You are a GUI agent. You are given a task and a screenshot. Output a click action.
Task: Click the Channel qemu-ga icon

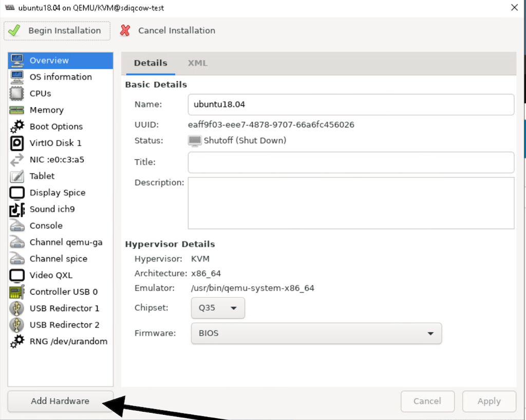tap(17, 242)
